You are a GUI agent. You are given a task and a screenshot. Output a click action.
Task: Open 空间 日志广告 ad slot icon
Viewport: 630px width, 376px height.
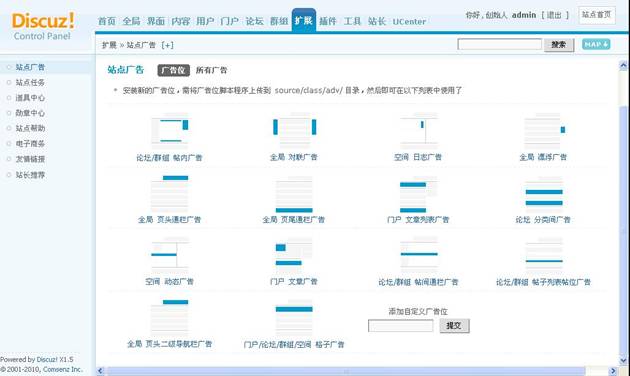[419, 131]
